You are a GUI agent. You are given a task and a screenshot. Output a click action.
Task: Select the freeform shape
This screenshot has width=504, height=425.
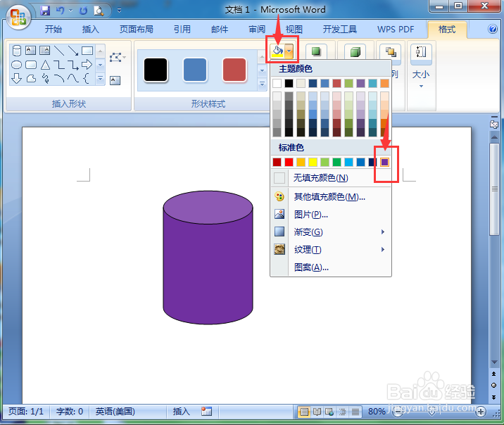(x=31, y=78)
